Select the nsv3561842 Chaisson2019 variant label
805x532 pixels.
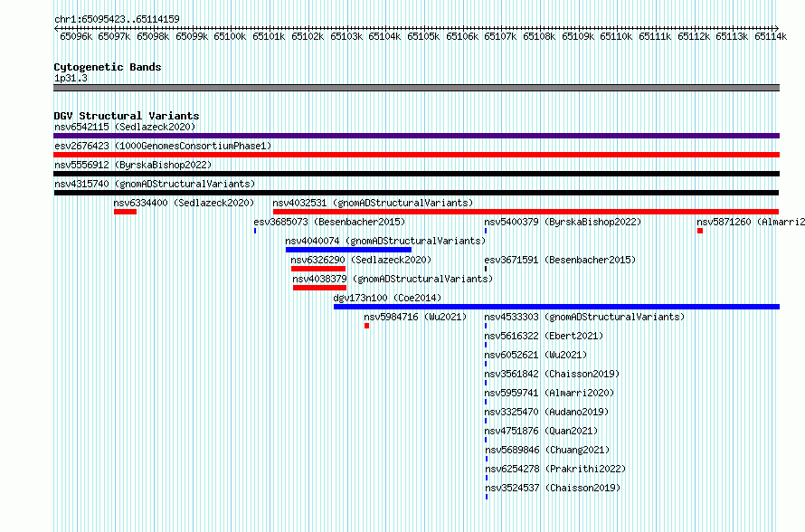pos(553,374)
